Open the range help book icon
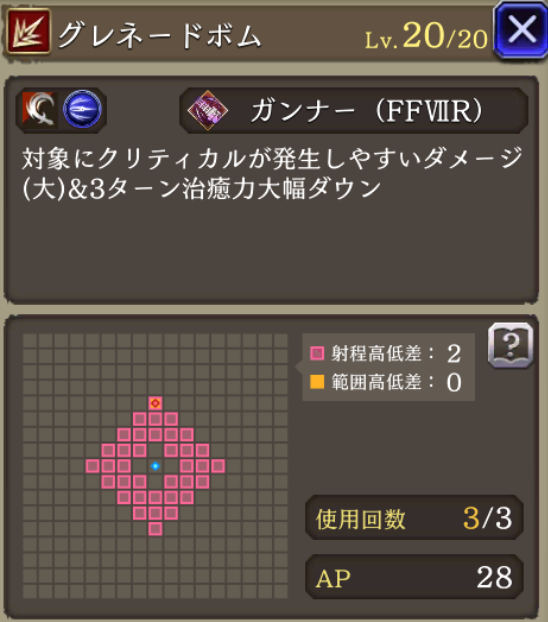Image resolution: width=548 pixels, height=622 pixels. [x=511, y=345]
